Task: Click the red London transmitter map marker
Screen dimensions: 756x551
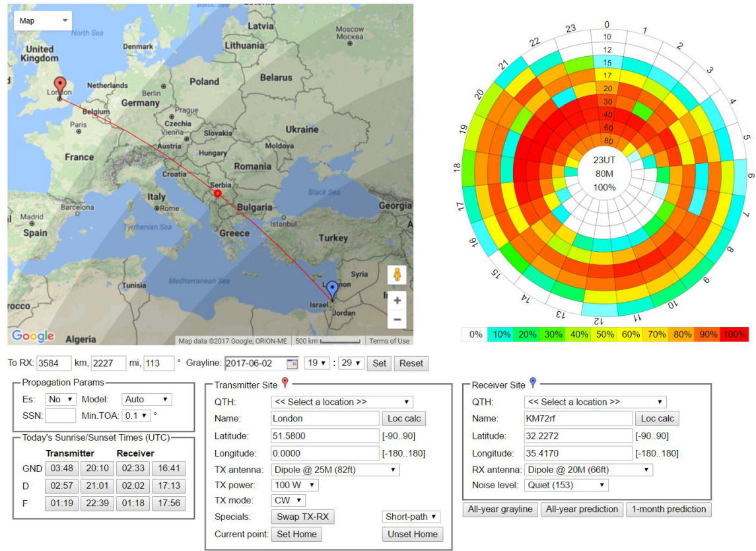Action: coord(60,86)
